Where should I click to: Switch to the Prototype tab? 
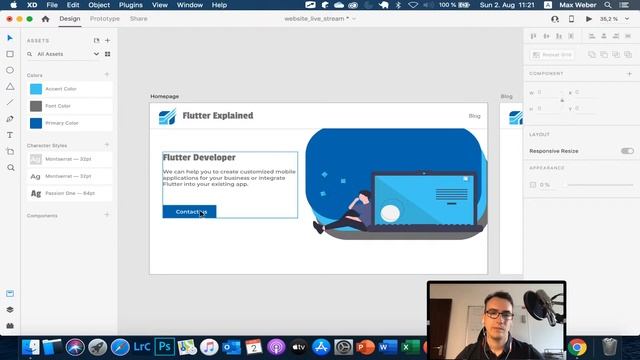coord(105,19)
